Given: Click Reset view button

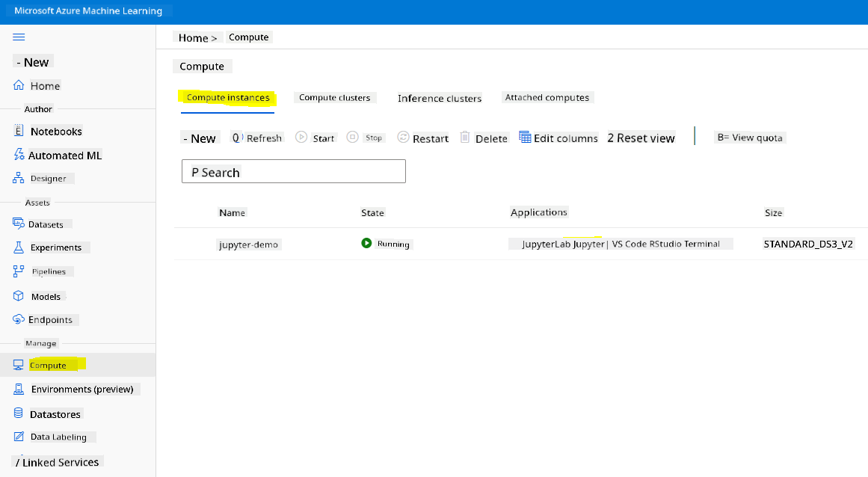Looking at the screenshot, I should tap(641, 138).
